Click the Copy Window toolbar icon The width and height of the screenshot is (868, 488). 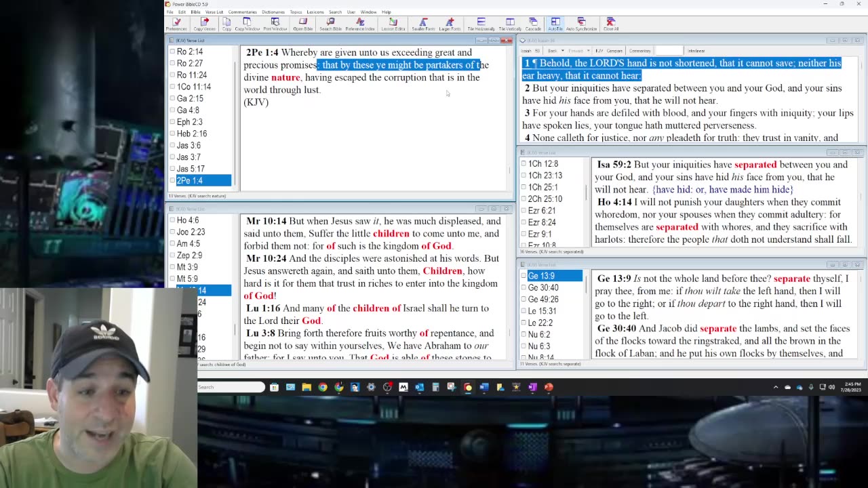[x=247, y=24]
